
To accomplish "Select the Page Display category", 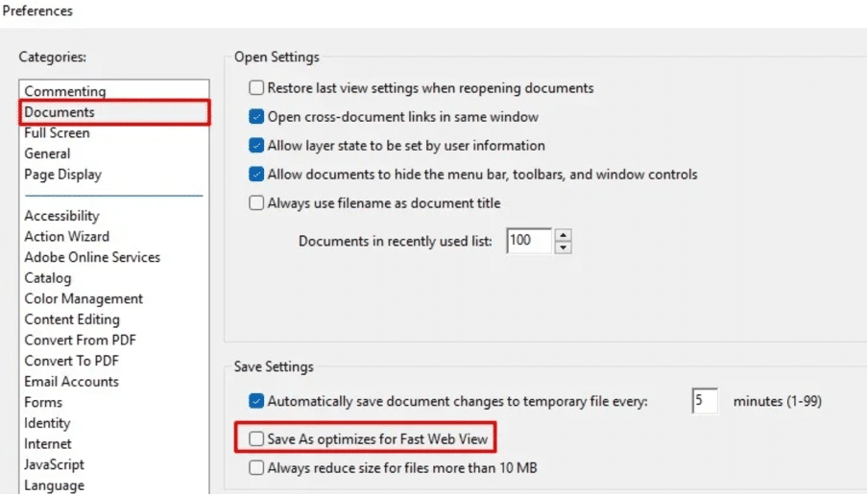I will (62, 175).
